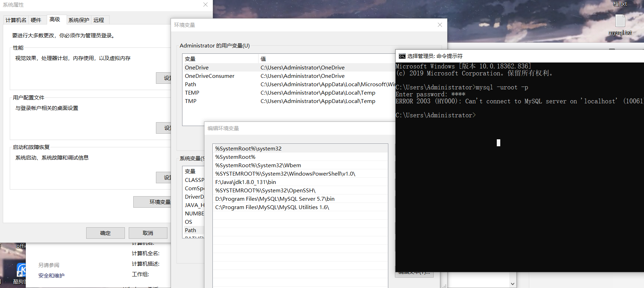
Task: Select the CLASSPATH system variable row
Action: (x=194, y=180)
